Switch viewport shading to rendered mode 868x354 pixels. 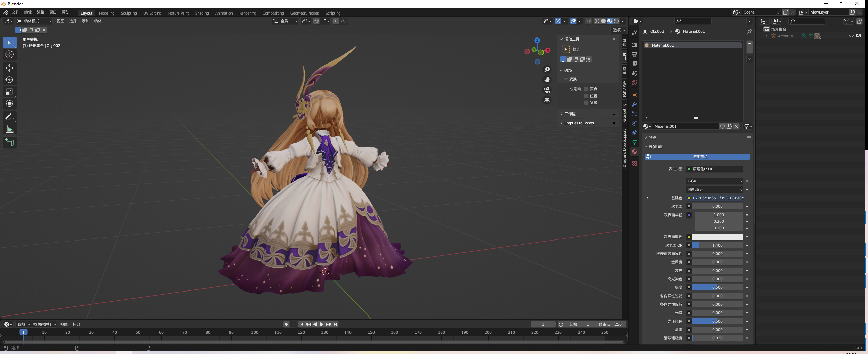click(x=616, y=21)
